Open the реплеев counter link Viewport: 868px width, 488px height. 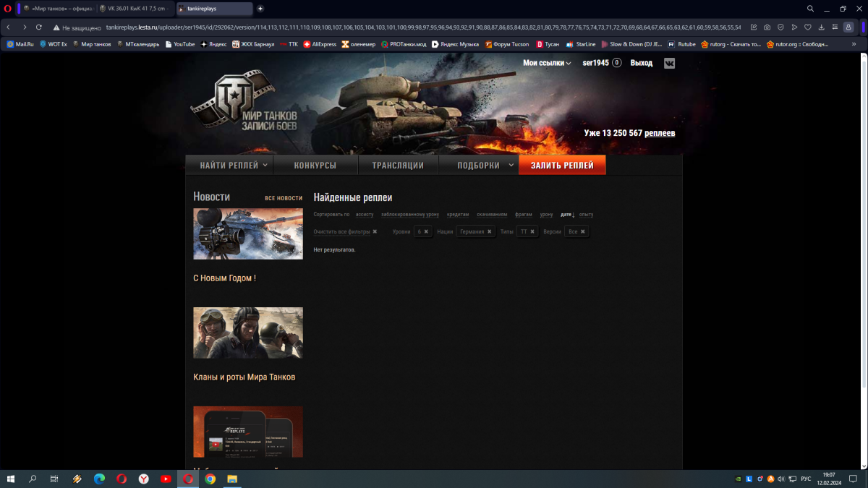click(660, 133)
